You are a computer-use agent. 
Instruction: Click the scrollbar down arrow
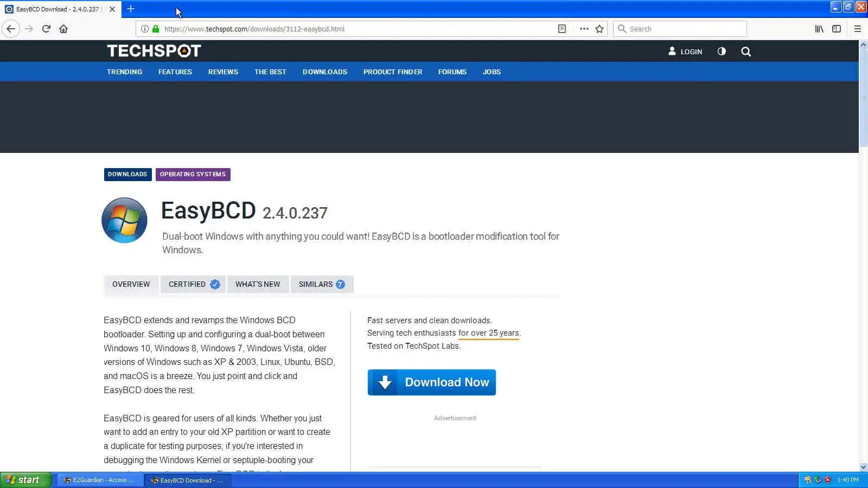863,467
